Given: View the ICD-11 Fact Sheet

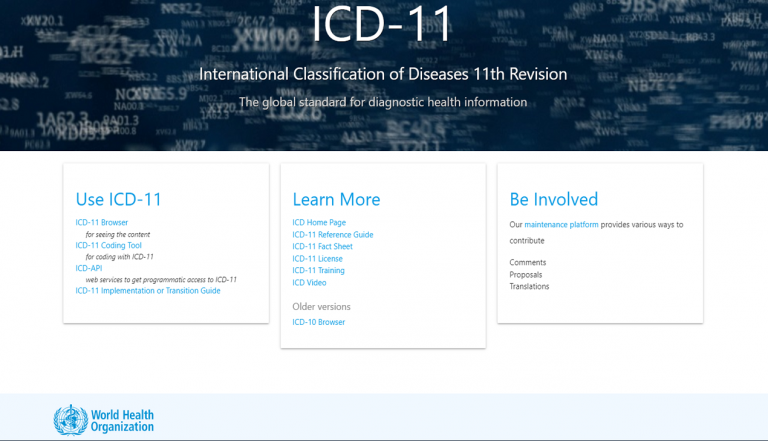Looking at the screenshot, I should 323,246.
